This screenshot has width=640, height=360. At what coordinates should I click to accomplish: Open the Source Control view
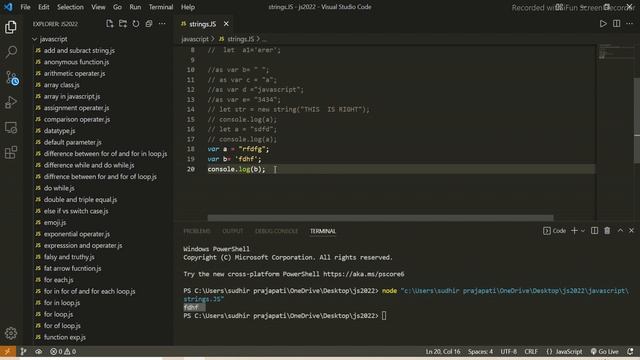(x=11, y=78)
